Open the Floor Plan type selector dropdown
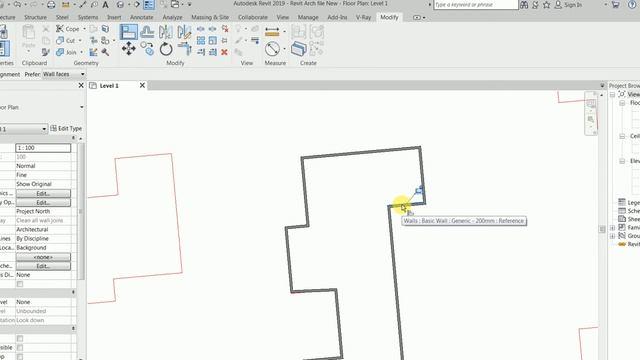This screenshot has width=640, height=360. pos(82,107)
